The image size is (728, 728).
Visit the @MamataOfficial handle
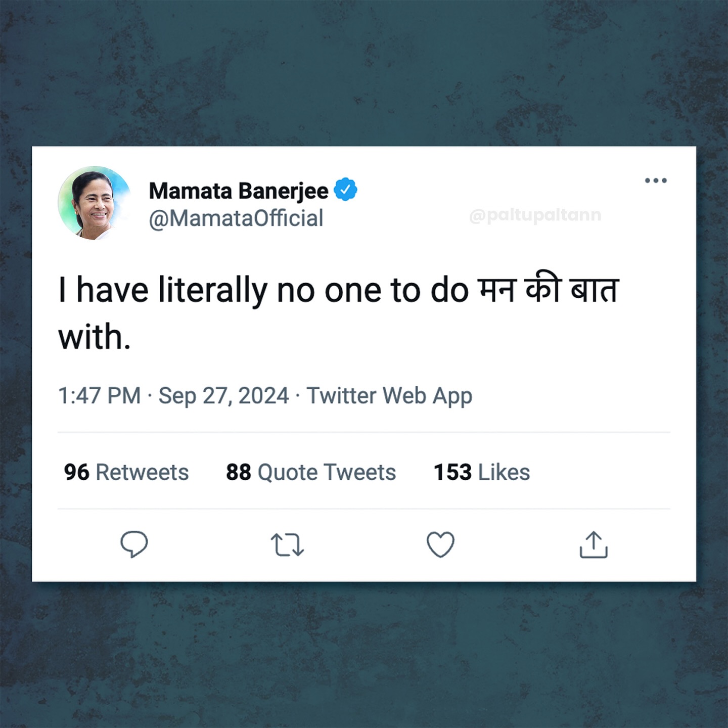tap(236, 218)
